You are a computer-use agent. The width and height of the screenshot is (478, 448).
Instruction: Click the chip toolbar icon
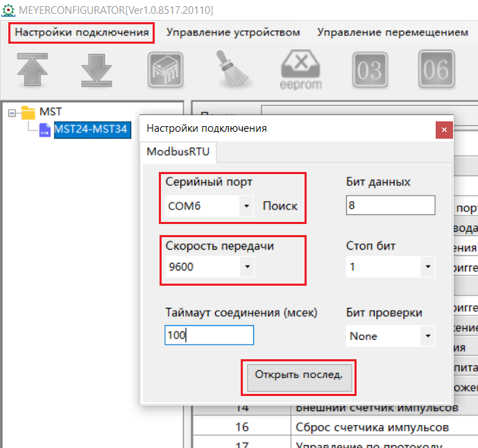pos(164,69)
